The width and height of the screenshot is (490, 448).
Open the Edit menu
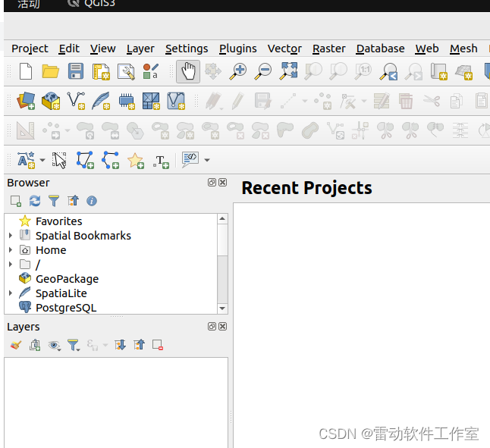(x=69, y=49)
